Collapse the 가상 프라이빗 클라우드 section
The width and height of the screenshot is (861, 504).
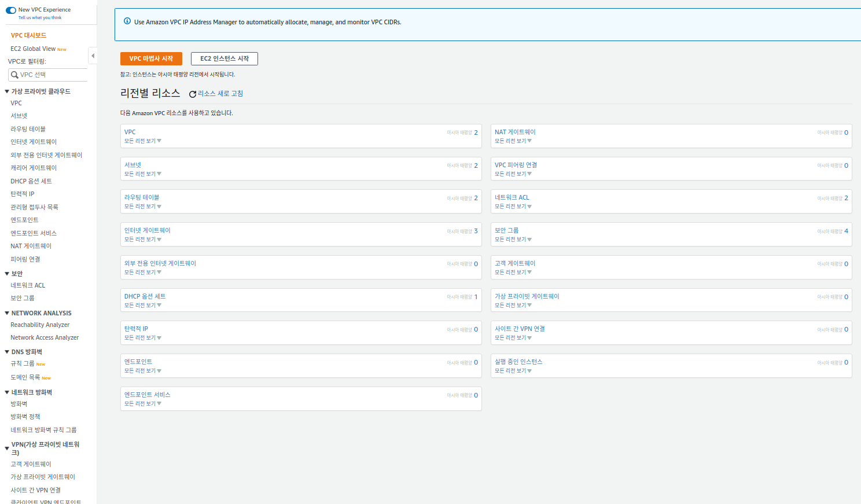7,91
